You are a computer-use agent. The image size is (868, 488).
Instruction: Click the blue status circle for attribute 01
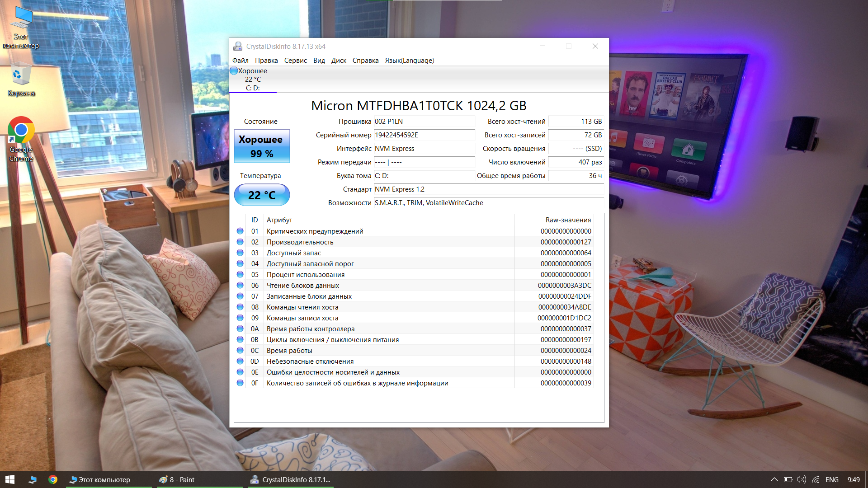click(x=240, y=231)
